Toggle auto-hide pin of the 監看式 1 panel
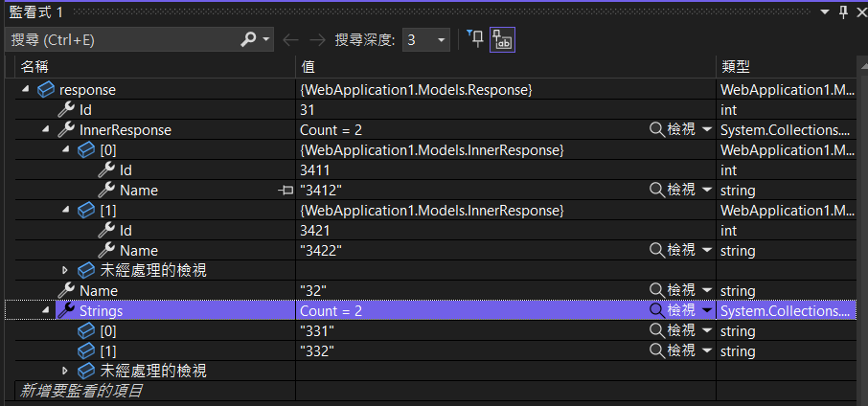 (x=843, y=11)
